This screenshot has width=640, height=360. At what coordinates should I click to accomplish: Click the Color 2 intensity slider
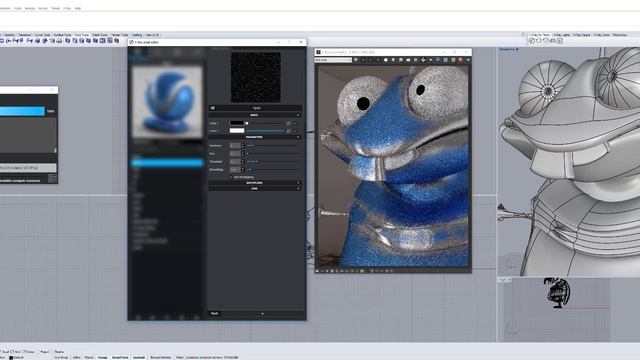[266, 131]
